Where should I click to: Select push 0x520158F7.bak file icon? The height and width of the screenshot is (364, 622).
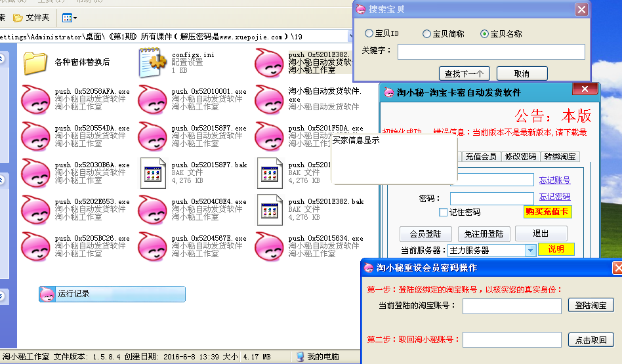tap(153, 173)
